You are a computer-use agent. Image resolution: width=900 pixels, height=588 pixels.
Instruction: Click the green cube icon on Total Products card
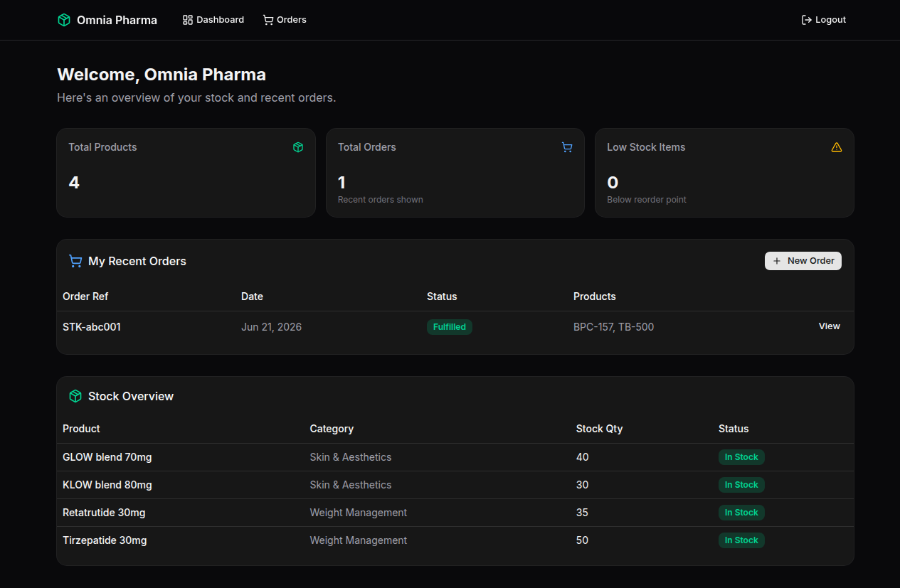(298, 147)
